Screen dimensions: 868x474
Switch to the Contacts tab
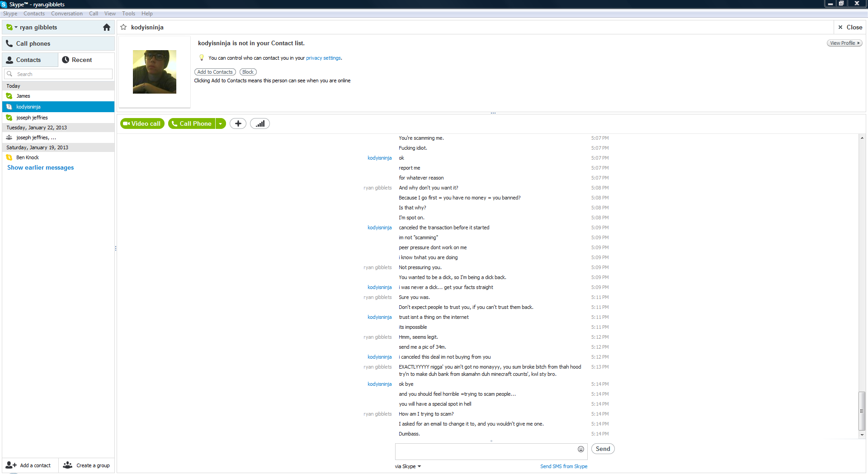pyautogui.click(x=30, y=60)
